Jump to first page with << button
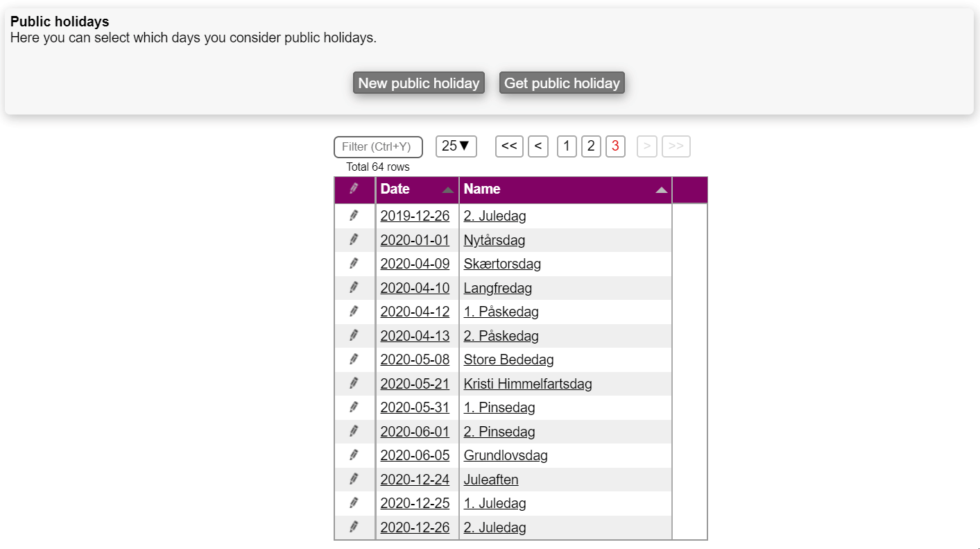This screenshot has height=549, width=980. click(x=509, y=146)
